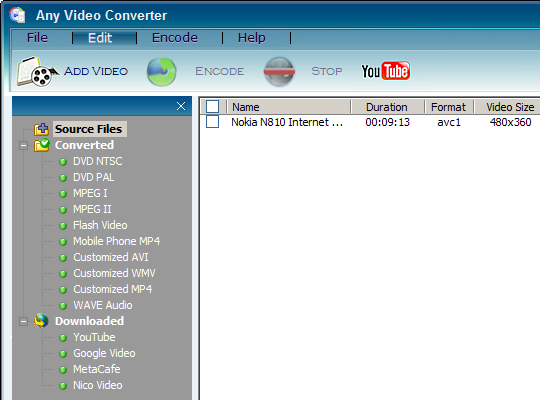This screenshot has width=540, height=400.
Task: Click green dot beside Google Video
Action: coord(63,354)
